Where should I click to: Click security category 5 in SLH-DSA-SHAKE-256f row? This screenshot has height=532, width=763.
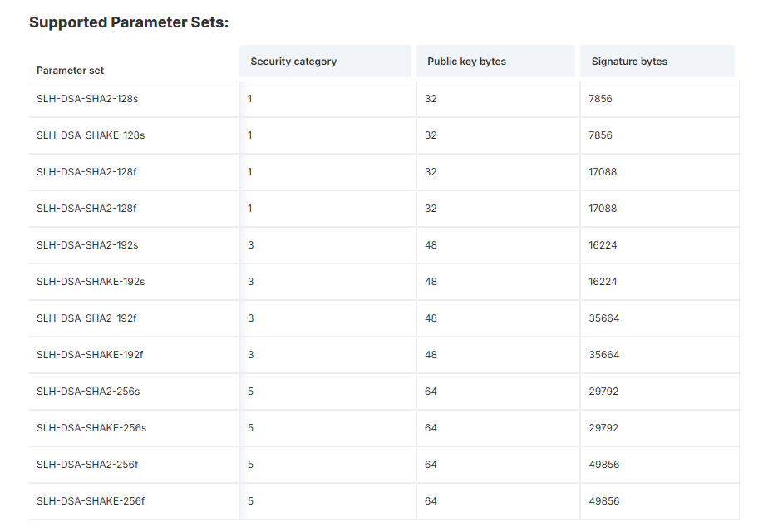[251, 501]
